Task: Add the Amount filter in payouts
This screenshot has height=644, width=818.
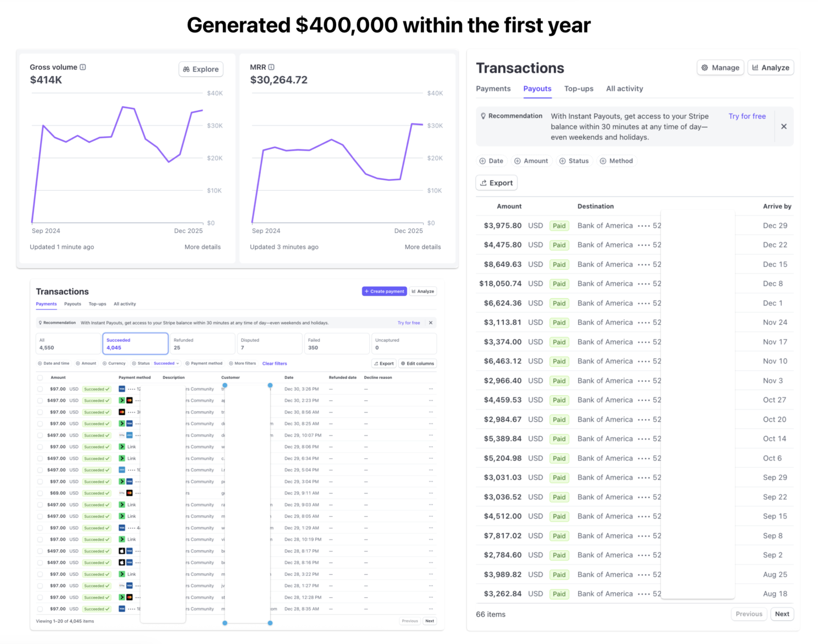Action: [531, 161]
